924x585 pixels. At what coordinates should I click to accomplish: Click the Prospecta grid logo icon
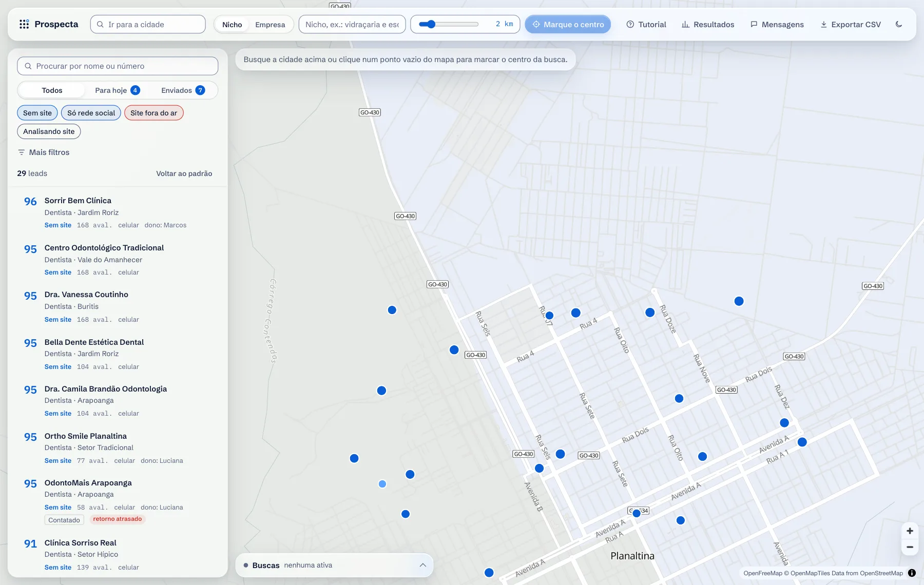[24, 24]
